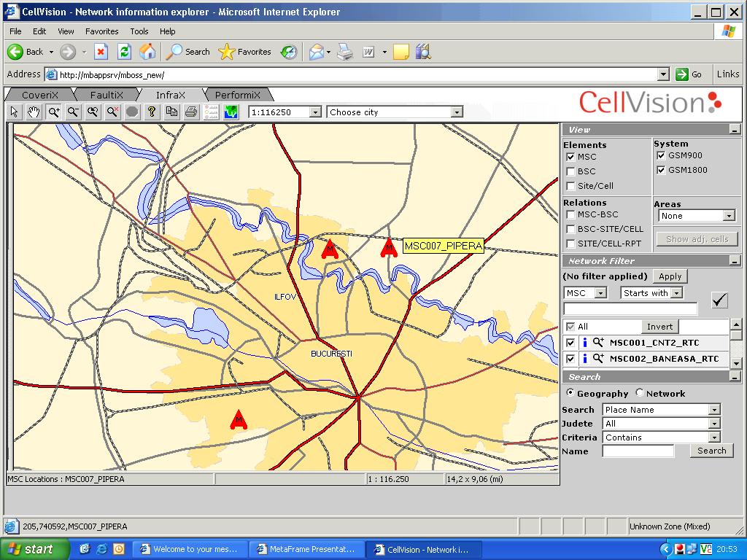Click the Back browser button
This screenshot has width=747, height=560.
[x=26, y=52]
